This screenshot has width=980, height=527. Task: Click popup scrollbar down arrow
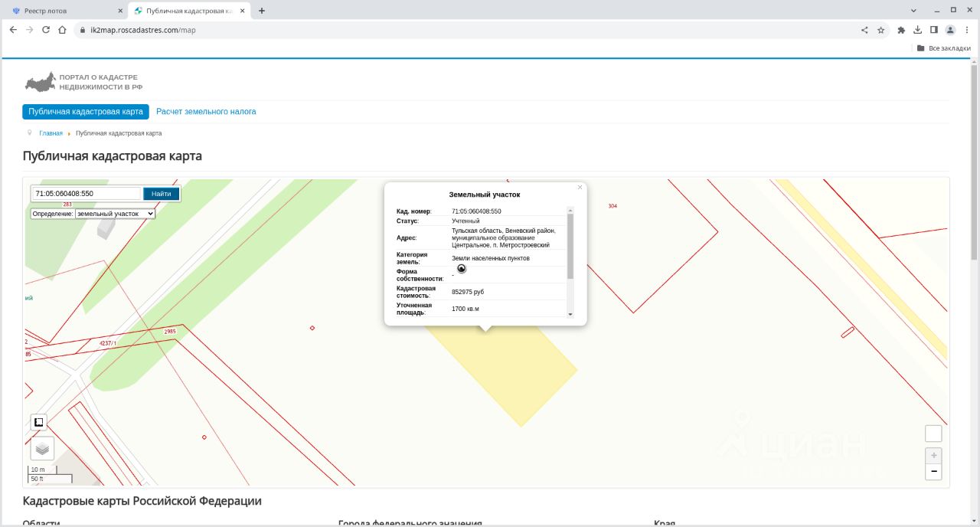point(570,314)
